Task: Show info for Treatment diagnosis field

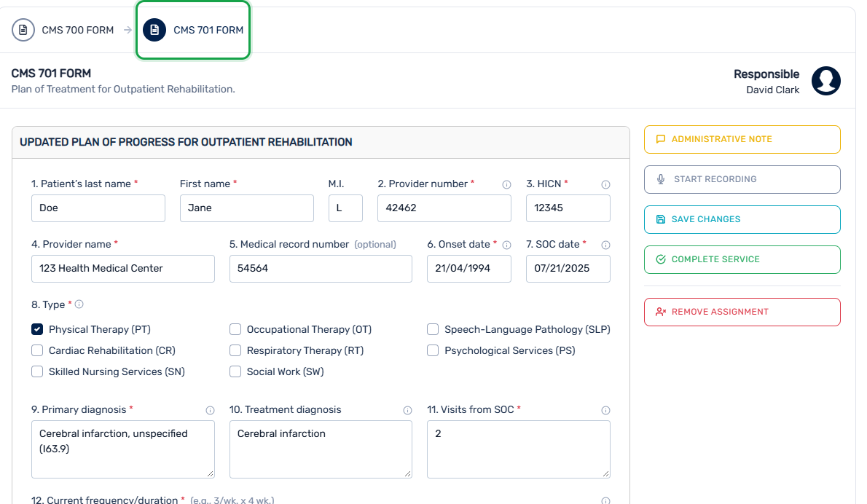Action: [x=407, y=410]
